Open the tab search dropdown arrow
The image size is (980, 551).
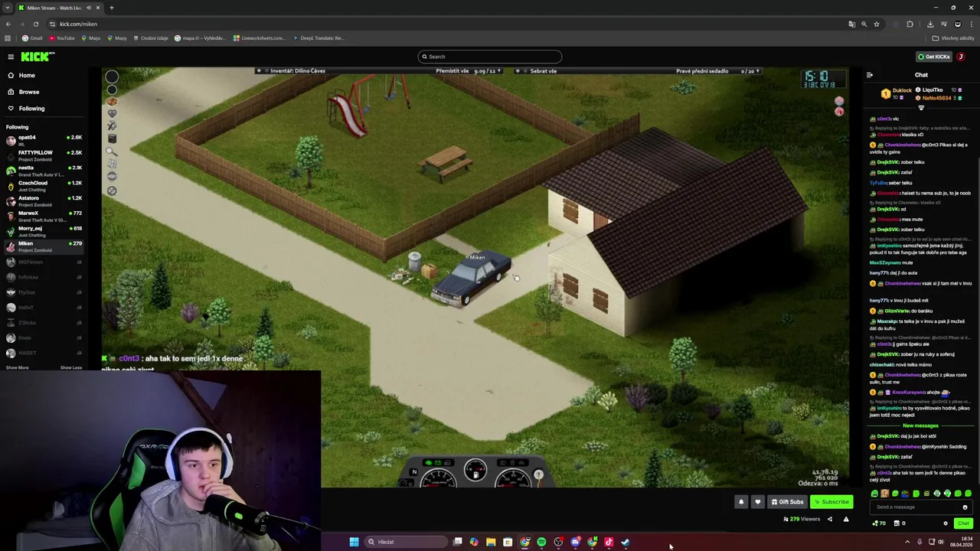click(8, 8)
